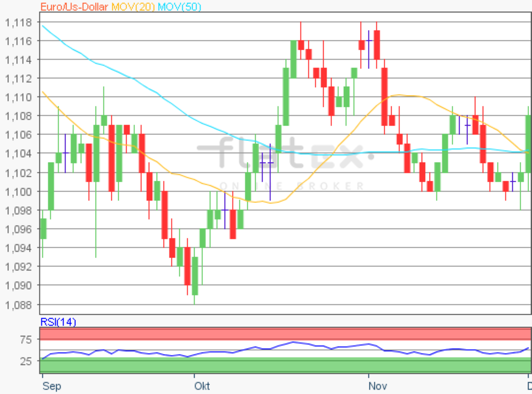Click the RSI 75 level label
This screenshot has height=394, width=532.
(26, 340)
